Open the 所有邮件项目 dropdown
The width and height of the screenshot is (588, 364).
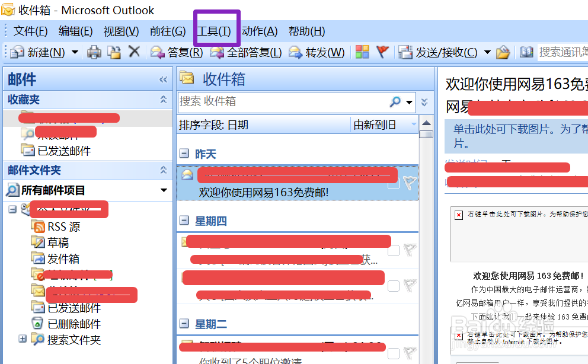164,190
